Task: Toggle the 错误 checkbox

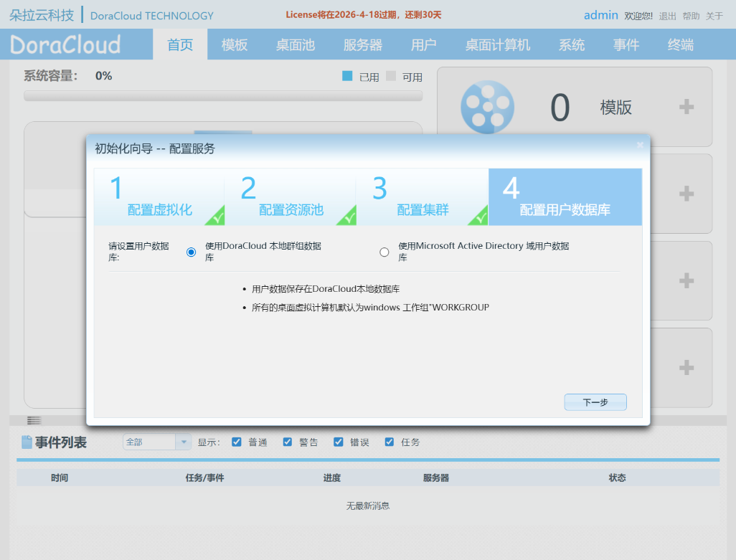Action: pyautogui.click(x=339, y=442)
